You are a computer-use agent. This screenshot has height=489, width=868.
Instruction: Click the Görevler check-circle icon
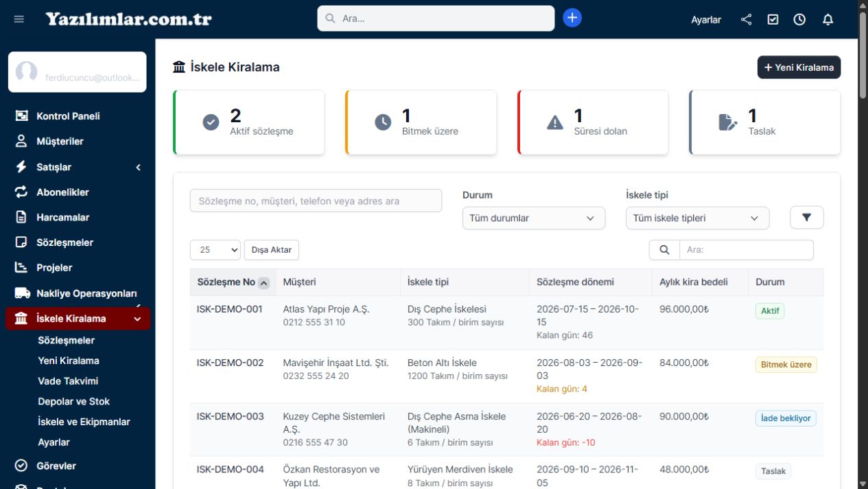click(x=21, y=466)
